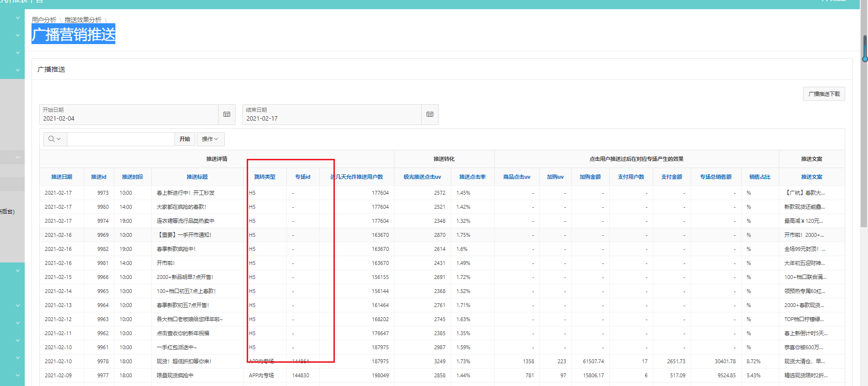Sort by the 销售占比 column header

click(x=760, y=177)
